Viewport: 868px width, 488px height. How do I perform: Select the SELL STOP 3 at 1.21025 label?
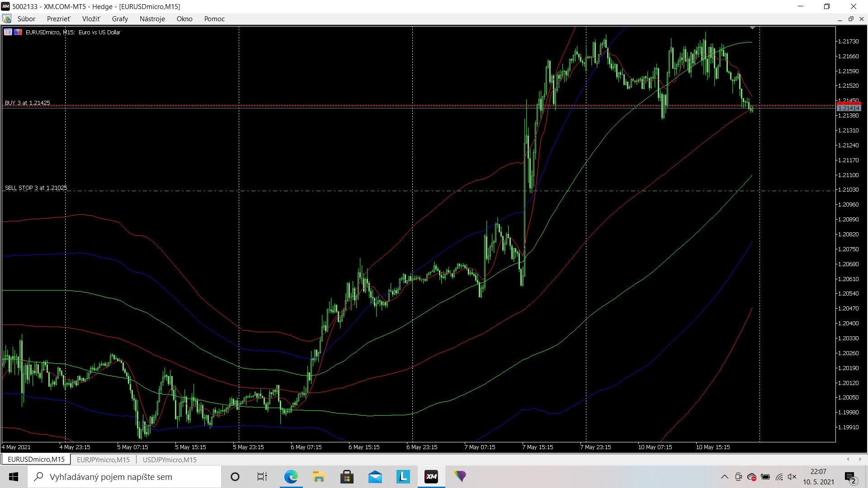[36, 188]
